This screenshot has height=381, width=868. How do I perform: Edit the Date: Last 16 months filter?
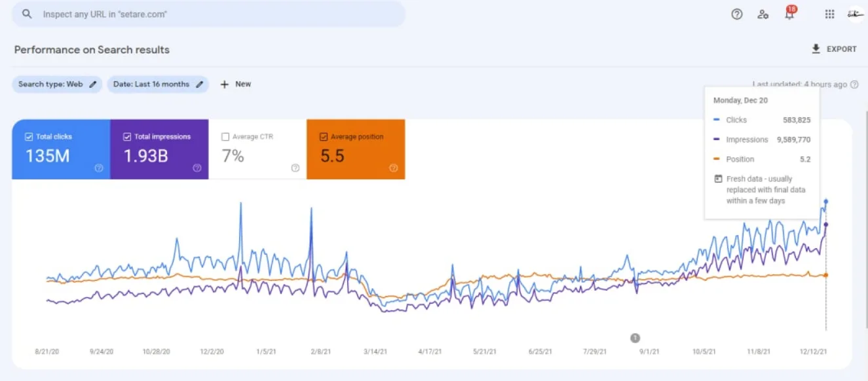[158, 84]
